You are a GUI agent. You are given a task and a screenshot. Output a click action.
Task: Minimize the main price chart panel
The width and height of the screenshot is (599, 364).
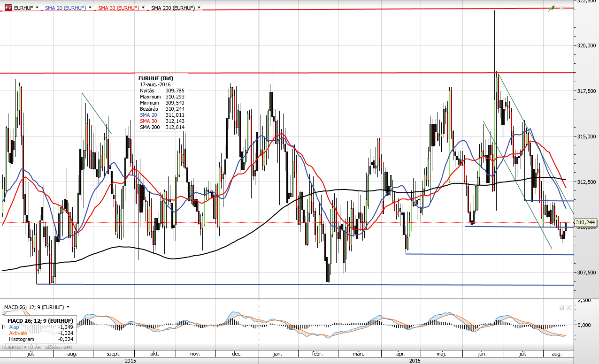[x=561, y=8]
